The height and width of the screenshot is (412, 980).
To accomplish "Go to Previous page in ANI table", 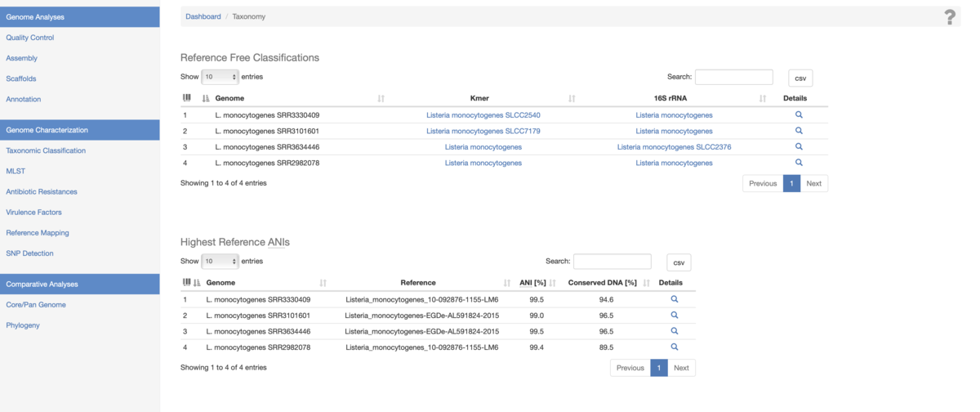I will 630,368.
